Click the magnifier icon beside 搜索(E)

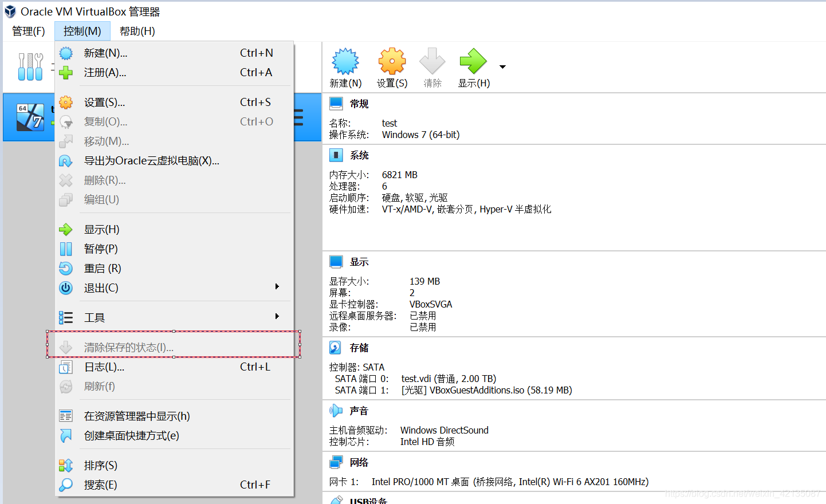click(x=66, y=485)
